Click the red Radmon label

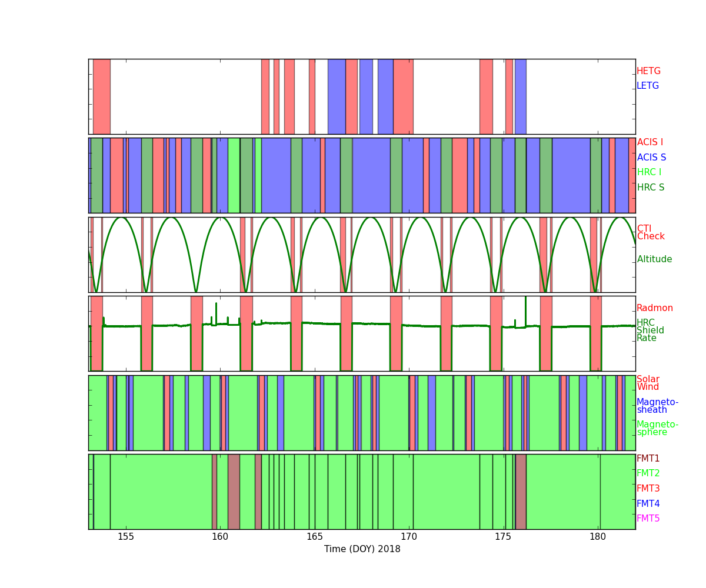[654, 308]
